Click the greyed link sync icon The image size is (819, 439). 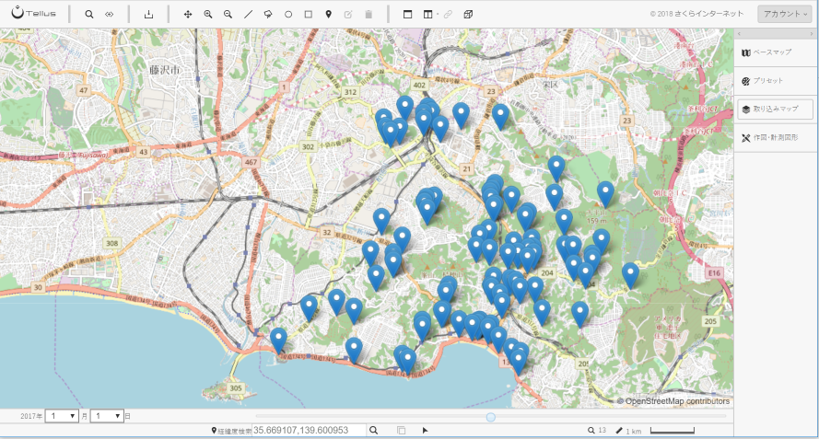click(448, 14)
